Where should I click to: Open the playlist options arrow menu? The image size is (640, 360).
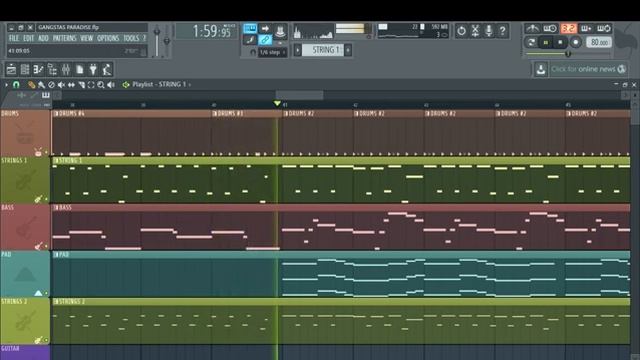[6, 84]
